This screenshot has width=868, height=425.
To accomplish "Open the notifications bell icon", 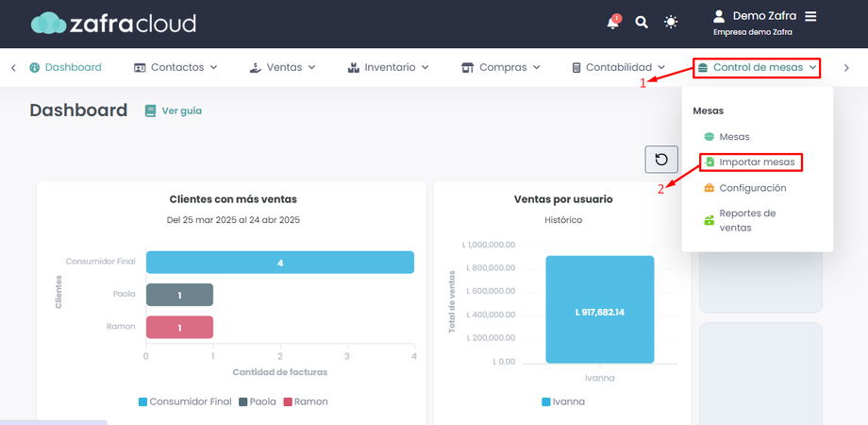I will (x=613, y=23).
